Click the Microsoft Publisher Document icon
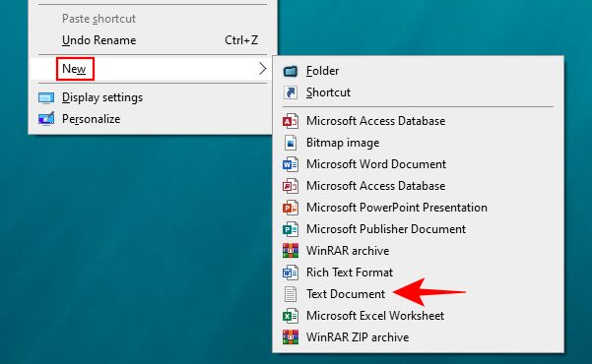 (x=291, y=229)
